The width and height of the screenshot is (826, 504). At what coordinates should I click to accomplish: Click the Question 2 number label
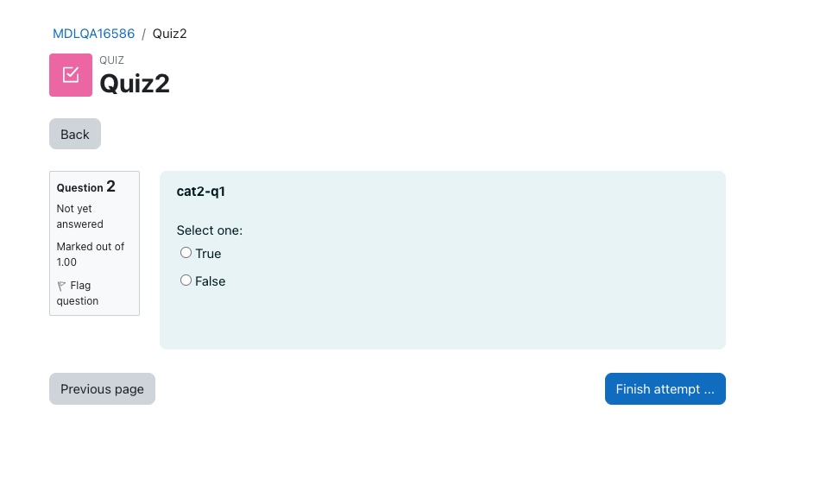(85, 186)
